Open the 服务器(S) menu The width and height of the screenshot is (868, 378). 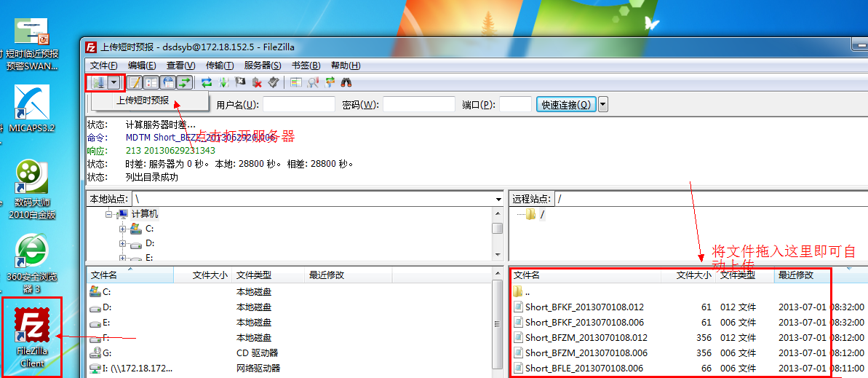click(x=263, y=65)
